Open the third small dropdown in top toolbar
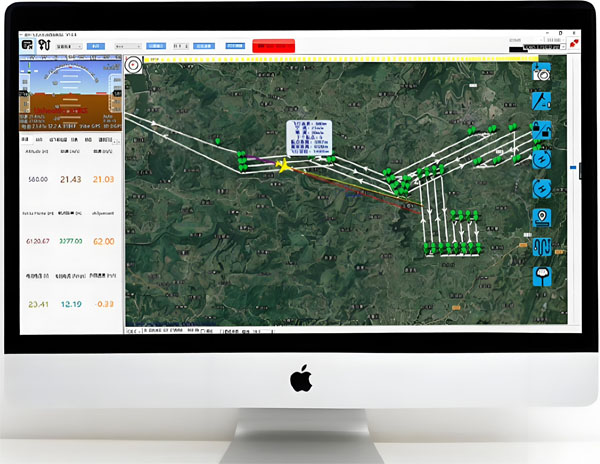600x464 pixels. point(180,46)
